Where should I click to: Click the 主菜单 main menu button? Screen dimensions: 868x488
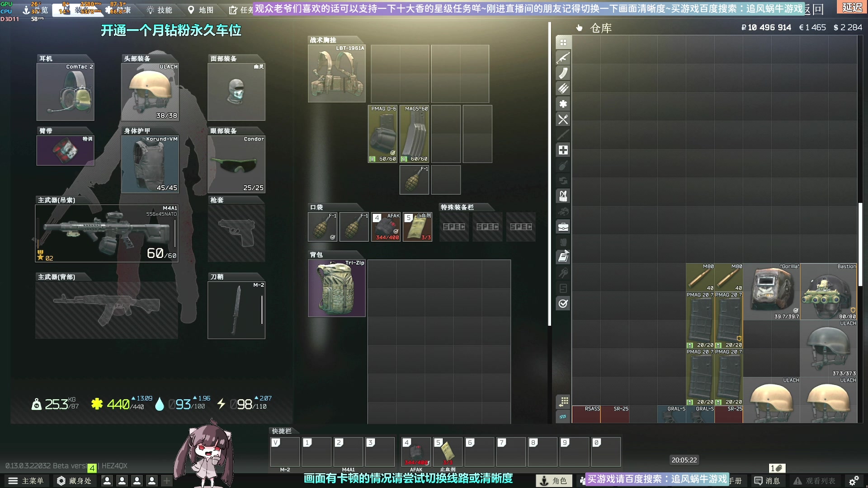click(x=26, y=481)
